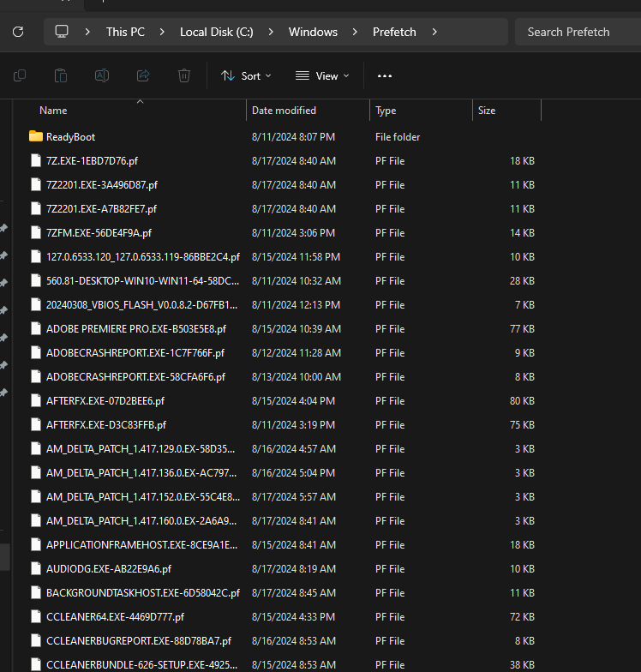Select BACKGROUNDTASKHOST.EXE-6D58042C.pf
The image size is (641, 672).
click(x=143, y=593)
